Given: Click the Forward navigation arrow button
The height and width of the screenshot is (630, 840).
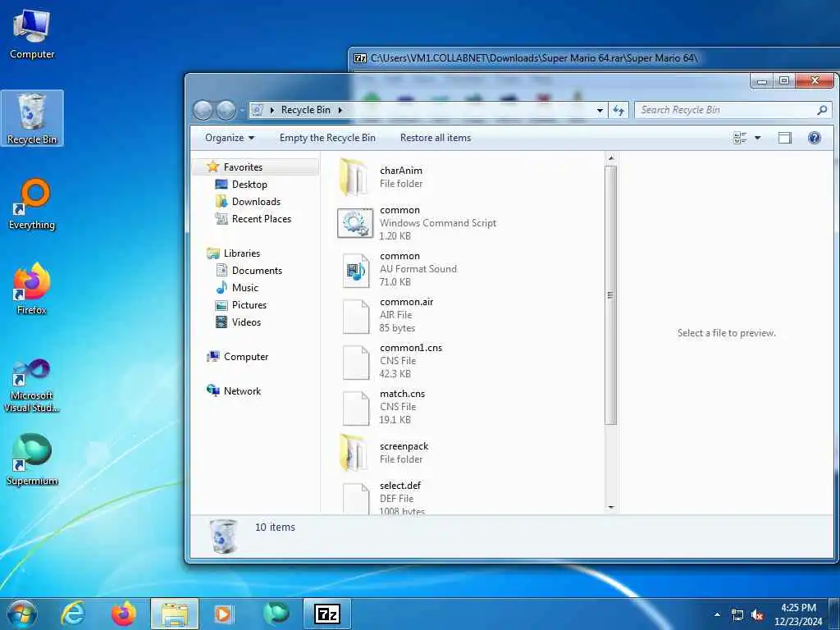Looking at the screenshot, I should tap(226, 111).
